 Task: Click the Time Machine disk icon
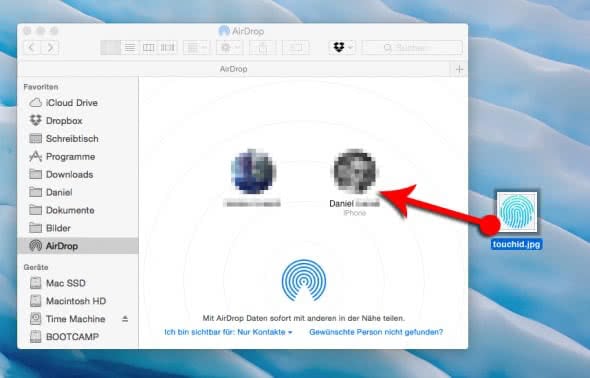35,319
